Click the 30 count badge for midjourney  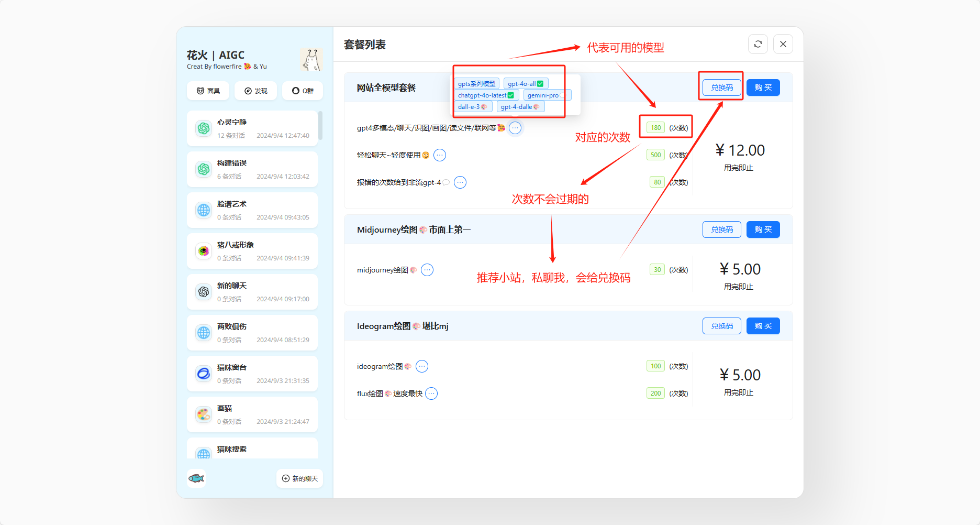coord(657,270)
